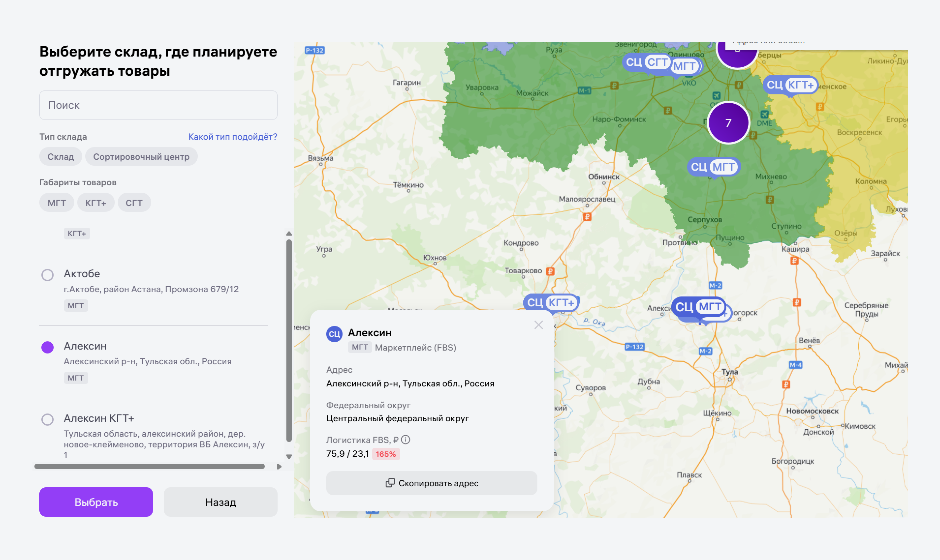Image resolution: width=940 pixels, height=560 pixels.
Task: Open the Какой тип подойдёт? link
Action: click(232, 137)
